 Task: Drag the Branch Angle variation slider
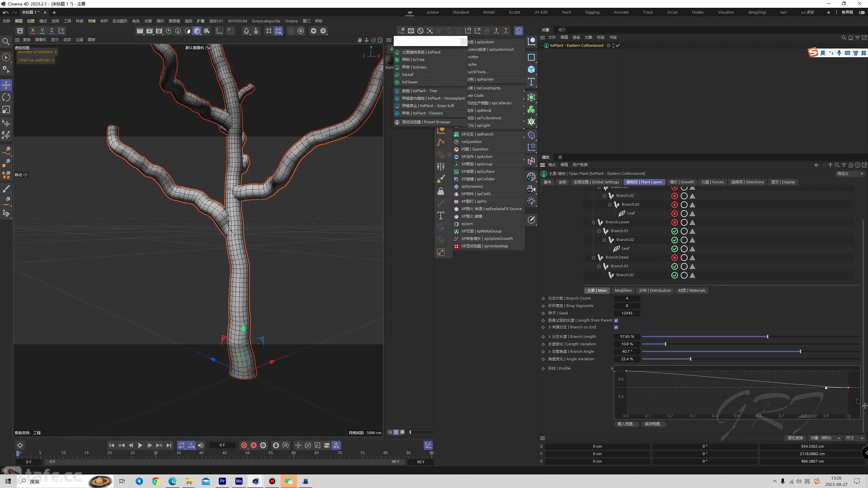[690, 358]
